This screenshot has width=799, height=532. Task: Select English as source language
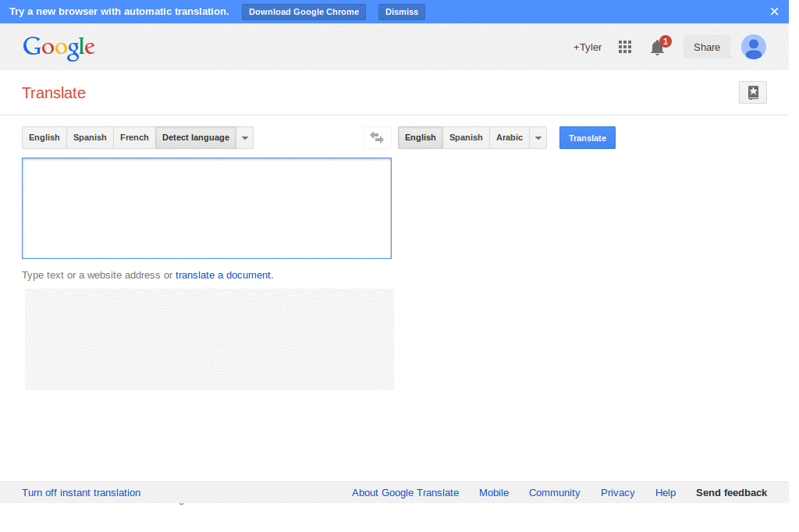tap(44, 137)
